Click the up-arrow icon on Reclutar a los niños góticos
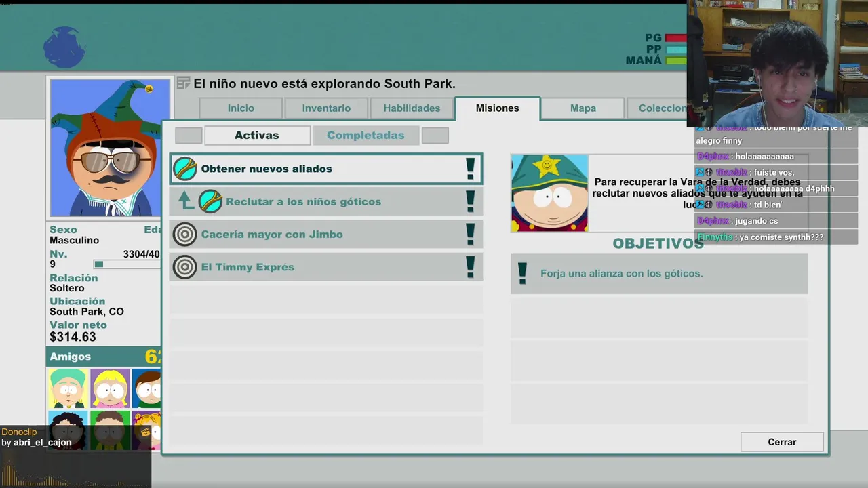Image resolution: width=868 pixels, height=488 pixels. [185, 201]
